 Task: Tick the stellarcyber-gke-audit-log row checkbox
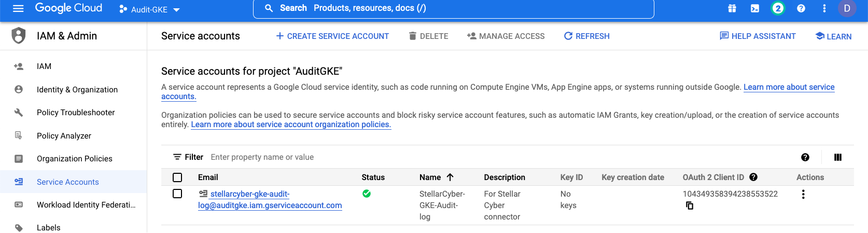click(x=177, y=194)
